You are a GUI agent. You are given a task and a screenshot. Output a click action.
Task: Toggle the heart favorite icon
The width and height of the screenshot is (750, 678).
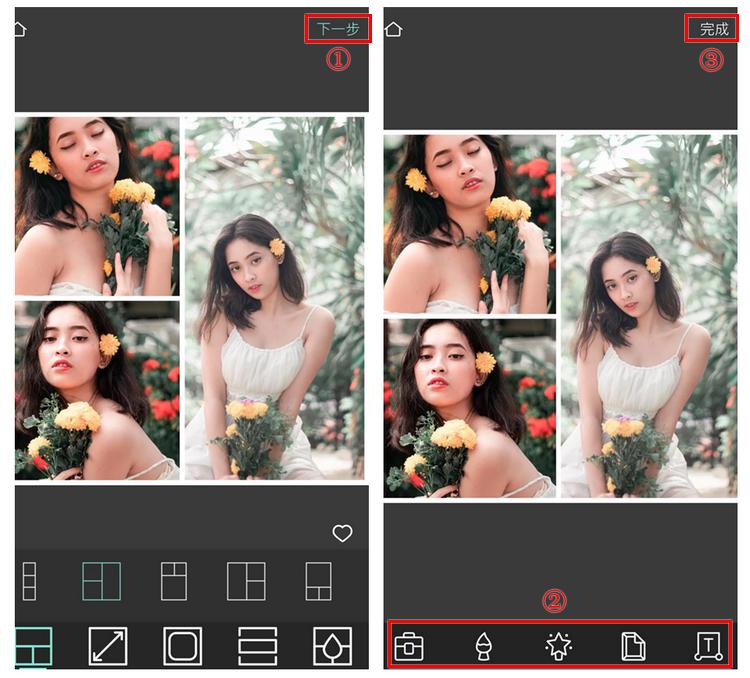tap(342, 534)
